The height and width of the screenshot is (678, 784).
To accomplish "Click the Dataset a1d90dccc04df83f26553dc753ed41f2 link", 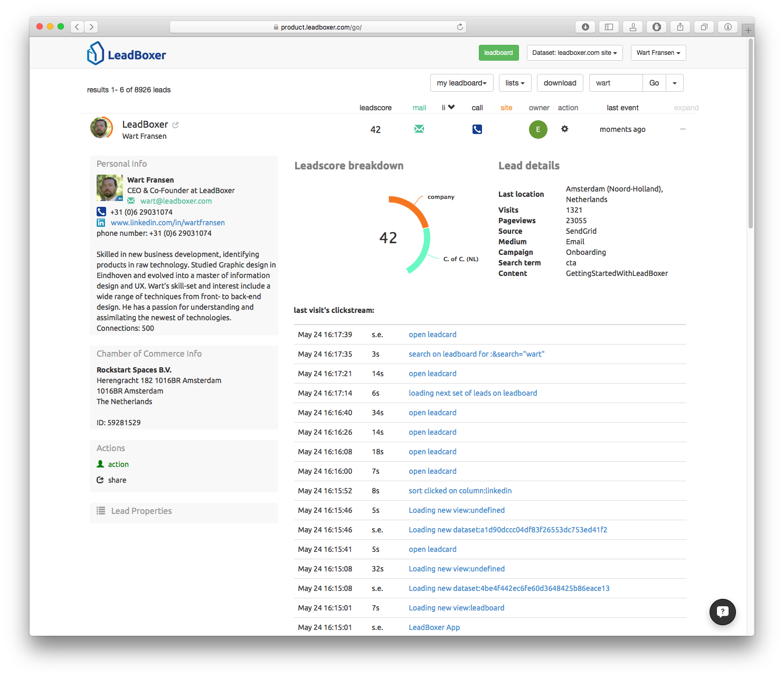I will pos(508,530).
